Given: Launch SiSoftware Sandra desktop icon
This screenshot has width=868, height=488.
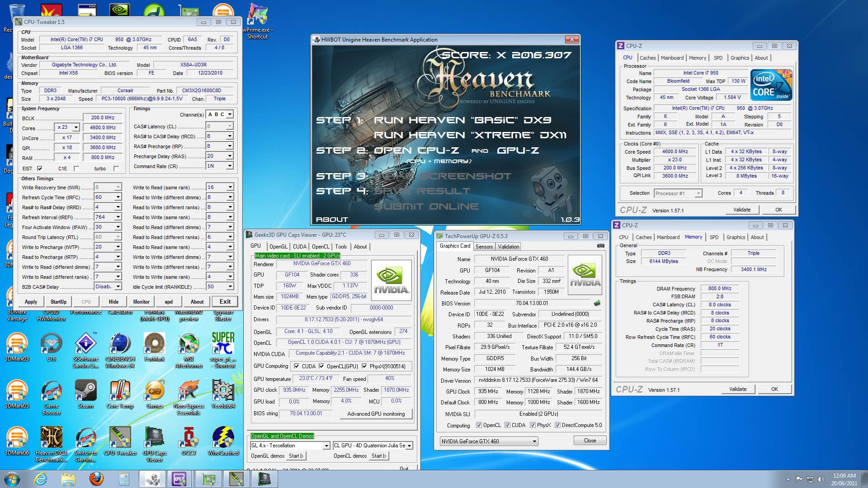Looking at the screenshot, I should [85, 350].
